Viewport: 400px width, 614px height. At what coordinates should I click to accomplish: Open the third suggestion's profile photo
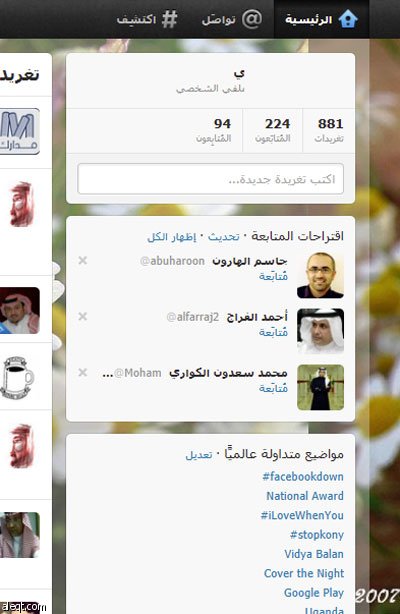[x=320, y=387]
